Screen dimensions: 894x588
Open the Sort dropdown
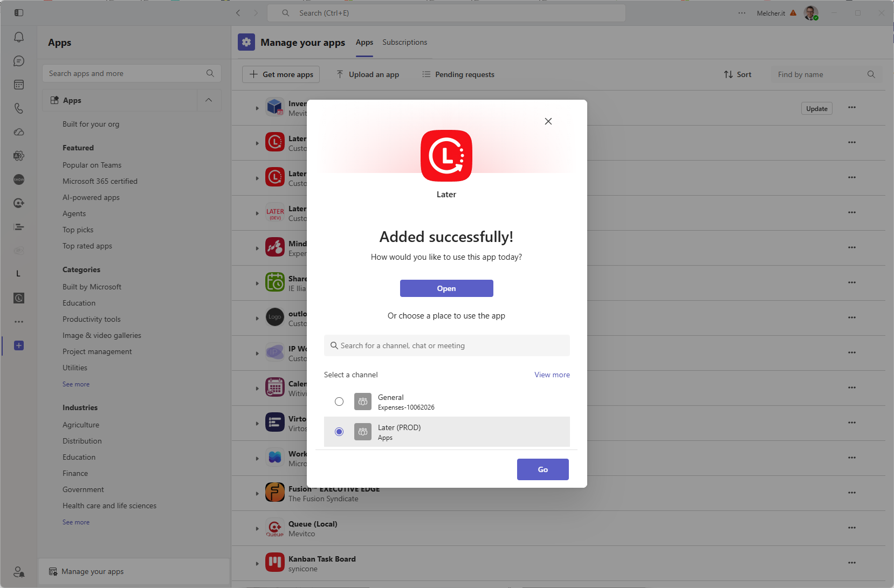(x=738, y=74)
